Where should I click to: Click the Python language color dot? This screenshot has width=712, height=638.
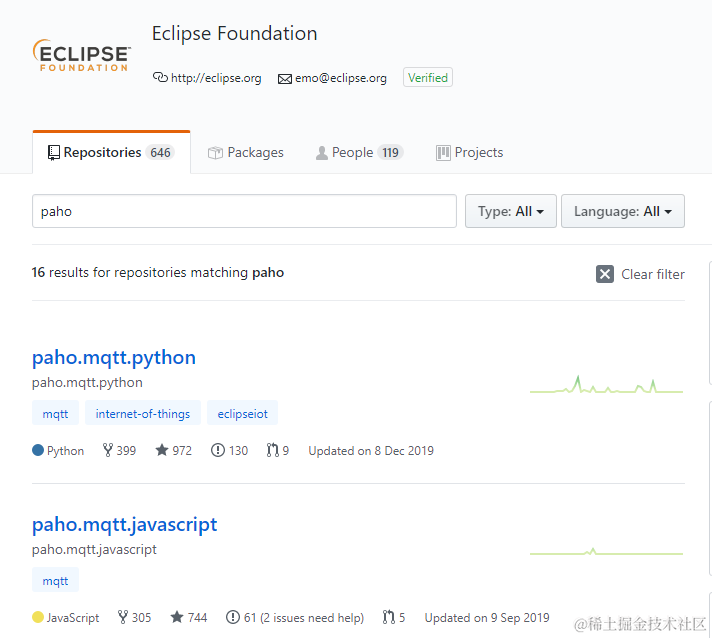[x=38, y=450]
